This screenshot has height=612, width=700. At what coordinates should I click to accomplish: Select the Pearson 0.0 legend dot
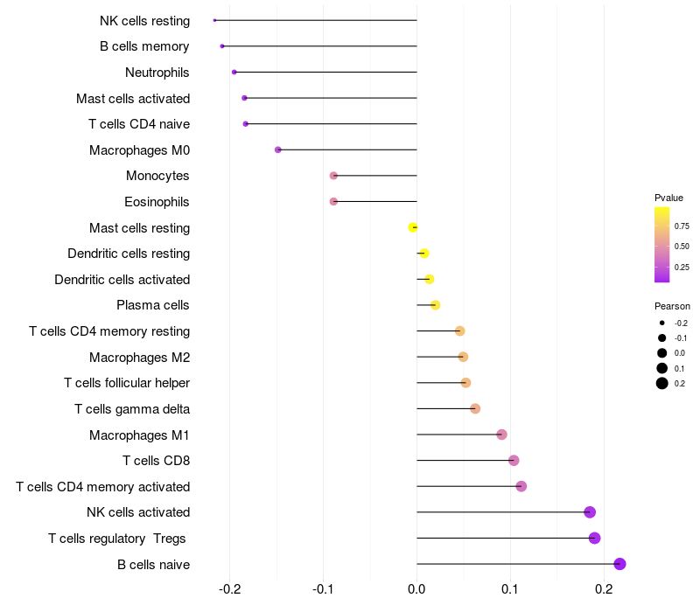[662, 353]
